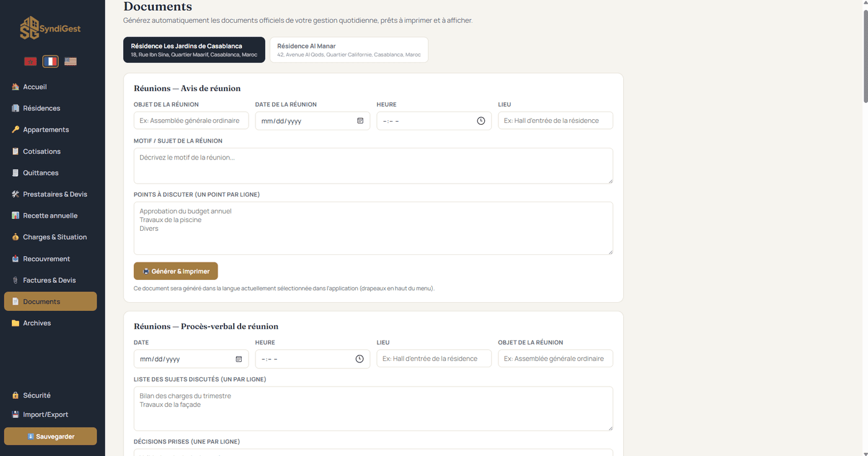Switch to Résidence Al Manar tab

click(349, 50)
